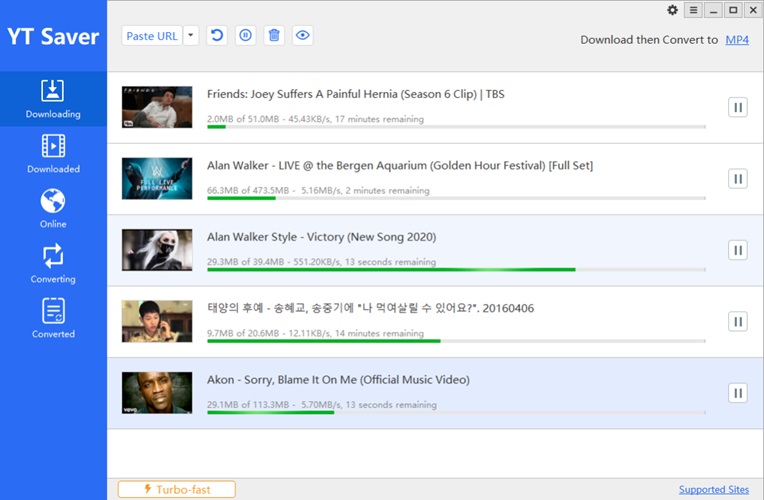Open the Converted section
Viewport: 764px width, 500px height.
[53, 319]
